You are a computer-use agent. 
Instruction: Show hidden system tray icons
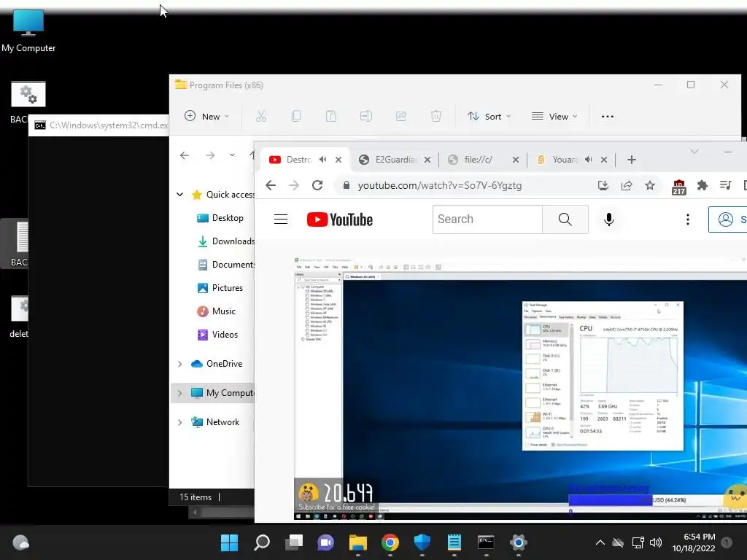600,542
